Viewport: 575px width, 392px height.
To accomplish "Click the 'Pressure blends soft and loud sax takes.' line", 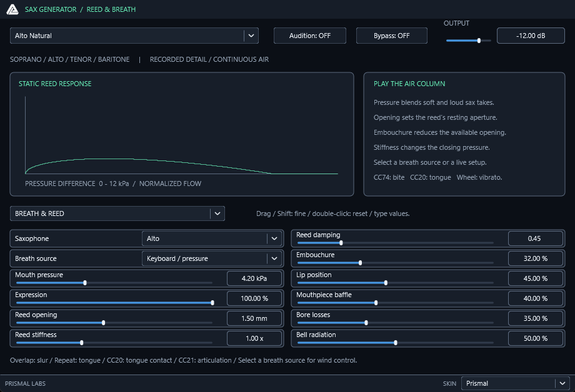I will tap(434, 102).
